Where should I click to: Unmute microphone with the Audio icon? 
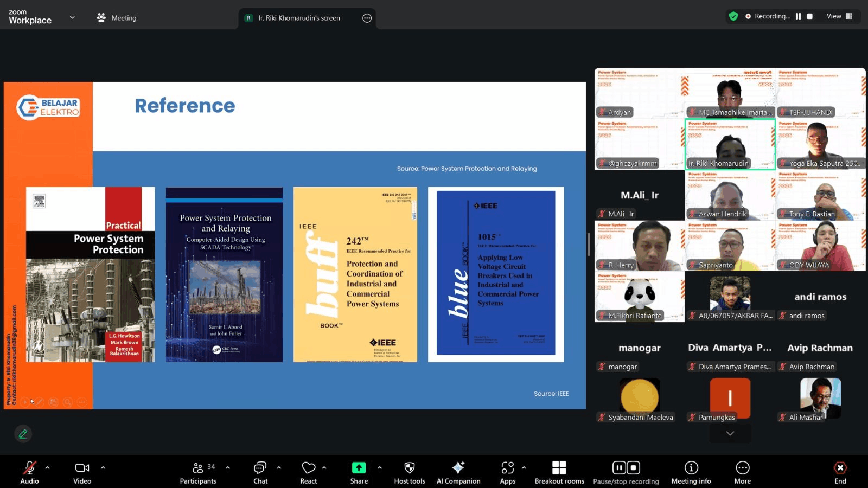[x=29, y=468]
